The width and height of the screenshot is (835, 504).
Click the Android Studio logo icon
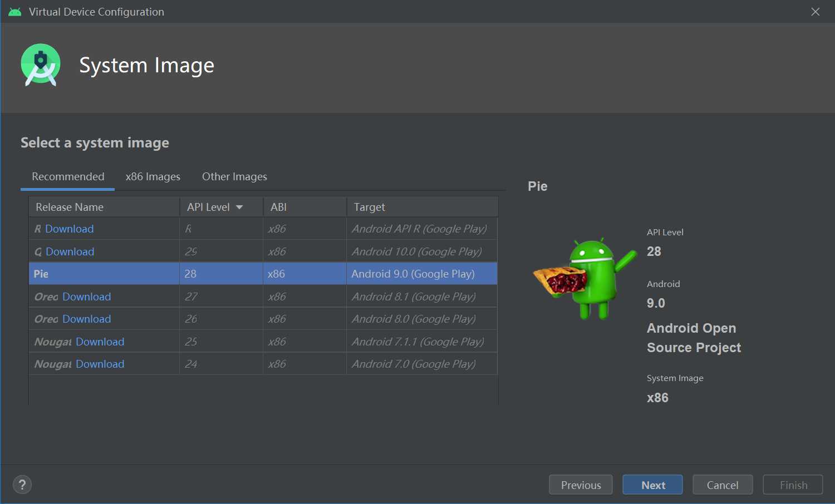41,65
